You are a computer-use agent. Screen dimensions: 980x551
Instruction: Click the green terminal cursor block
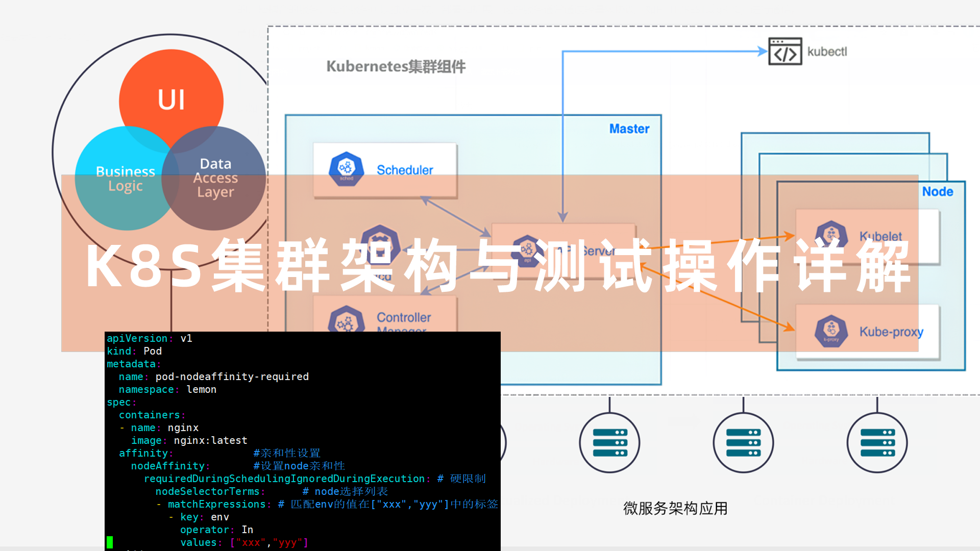[110, 542]
